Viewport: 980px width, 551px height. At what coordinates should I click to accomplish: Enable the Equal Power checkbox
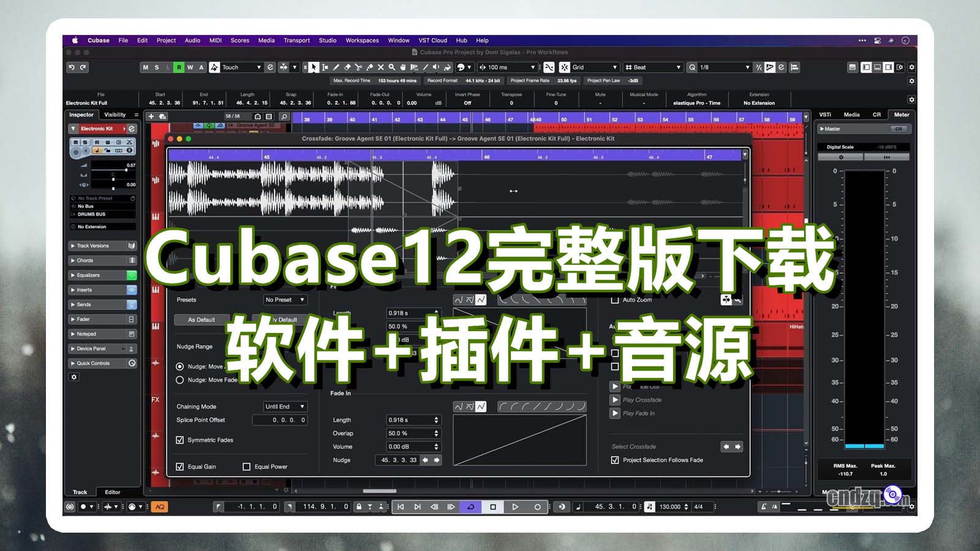click(x=246, y=467)
